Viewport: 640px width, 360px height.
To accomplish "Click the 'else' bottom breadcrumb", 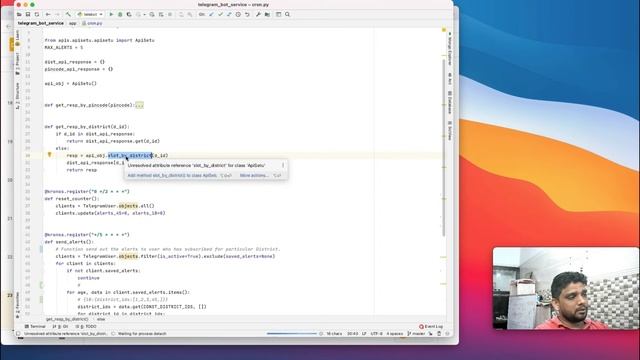I will point(101,319).
